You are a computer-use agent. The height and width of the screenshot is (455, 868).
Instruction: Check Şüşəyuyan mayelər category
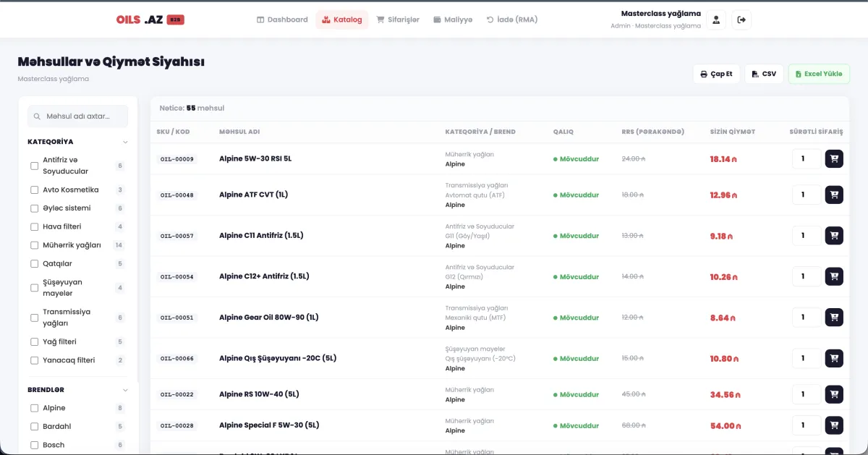pos(34,288)
